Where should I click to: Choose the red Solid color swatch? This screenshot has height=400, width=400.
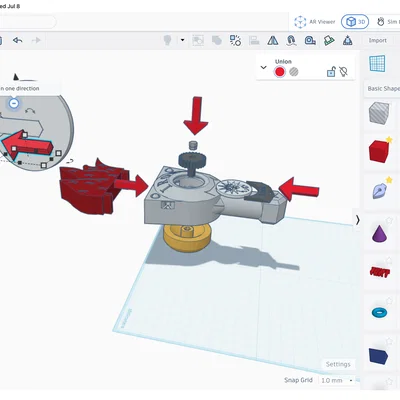pyautogui.click(x=280, y=72)
